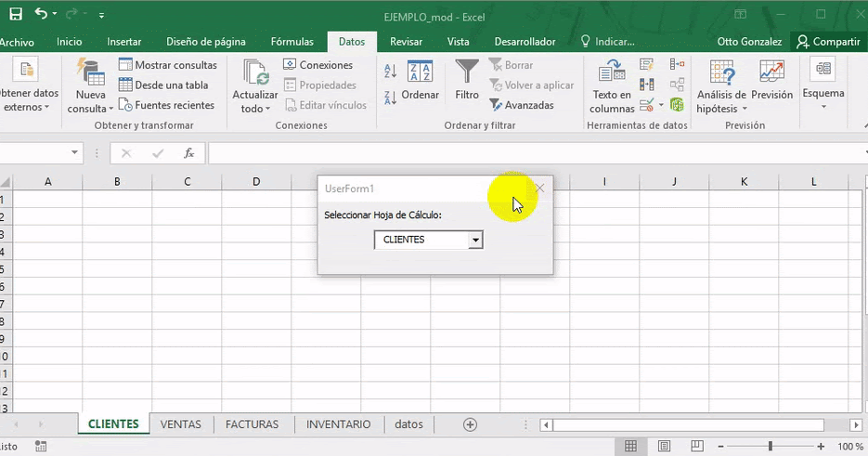Click the Actualizar todo button
The image size is (868, 456).
(255, 85)
